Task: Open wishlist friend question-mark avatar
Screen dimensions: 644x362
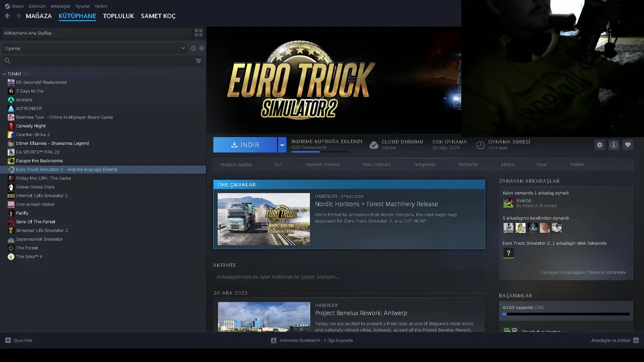Action: click(508, 253)
